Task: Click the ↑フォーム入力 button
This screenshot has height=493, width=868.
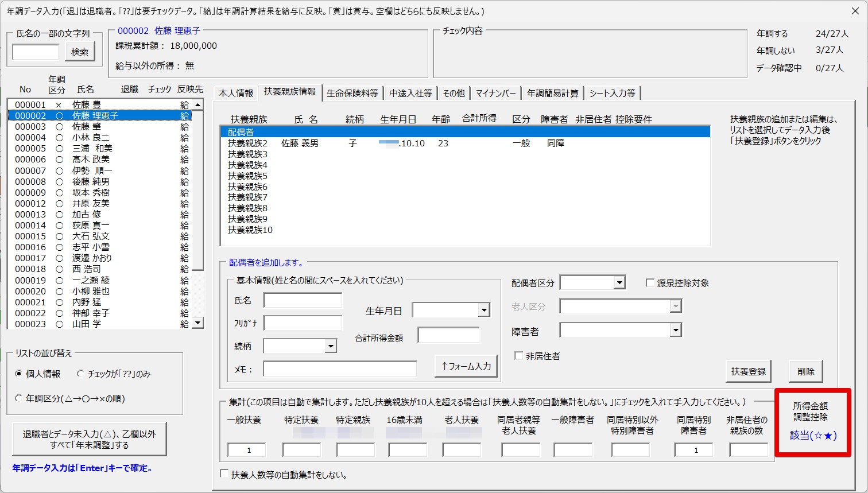Action: point(466,366)
